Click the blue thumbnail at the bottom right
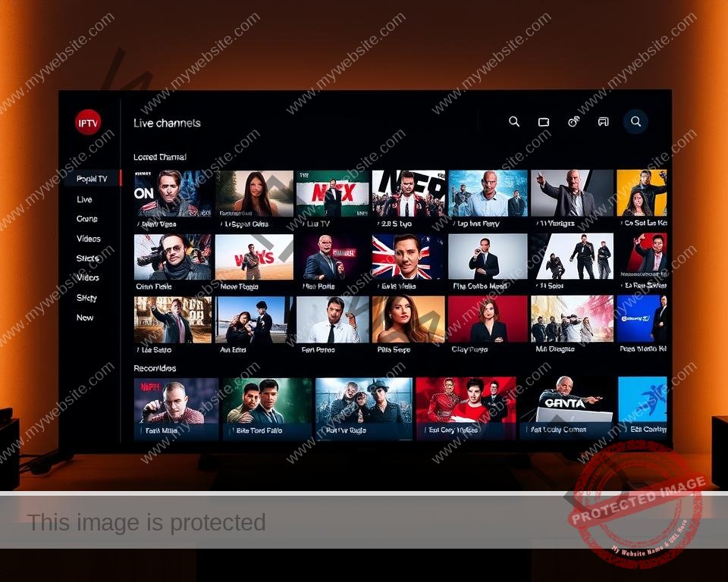The width and height of the screenshot is (728, 582). pos(642,402)
